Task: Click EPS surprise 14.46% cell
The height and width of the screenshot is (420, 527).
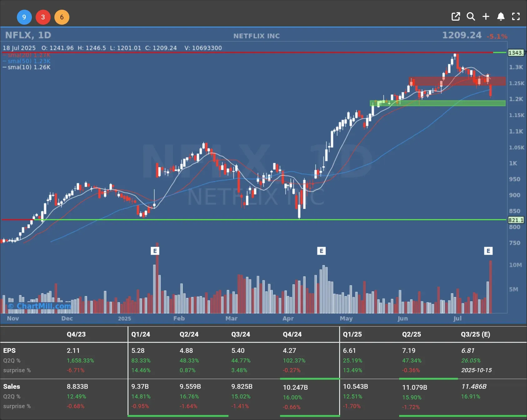Action: click(141, 370)
